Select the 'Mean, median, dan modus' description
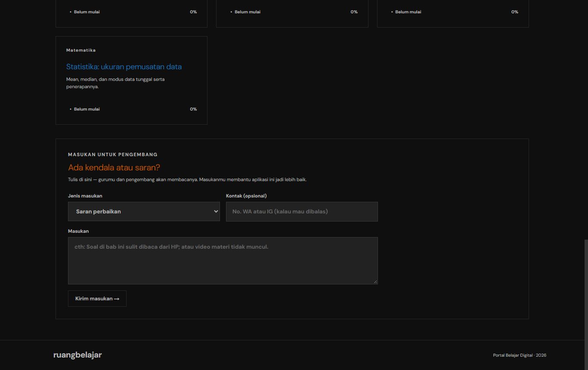The width and height of the screenshot is (588, 370). coord(115,83)
